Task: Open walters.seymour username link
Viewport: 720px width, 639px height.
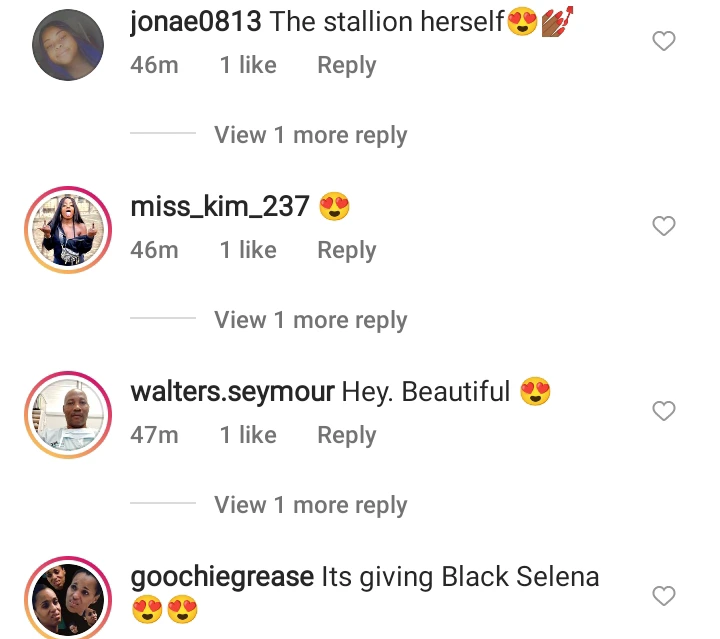Action: pyautogui.click(x=232, y=392)
